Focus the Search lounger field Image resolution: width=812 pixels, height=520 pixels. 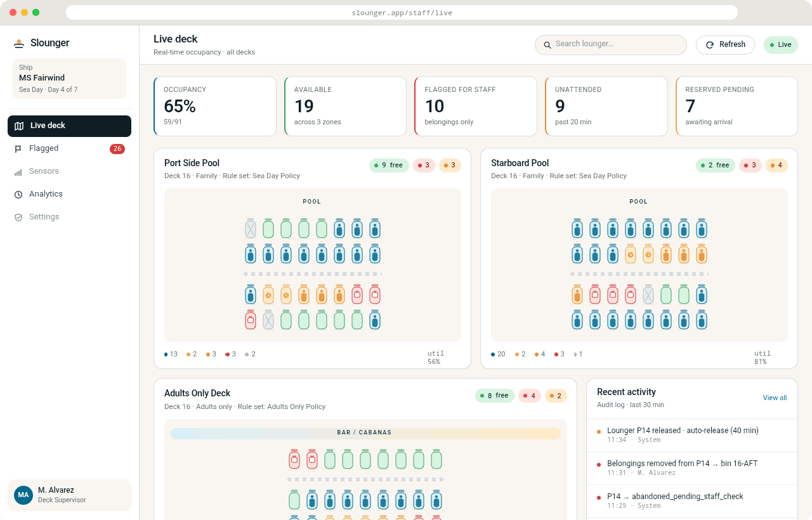(611, 45)
